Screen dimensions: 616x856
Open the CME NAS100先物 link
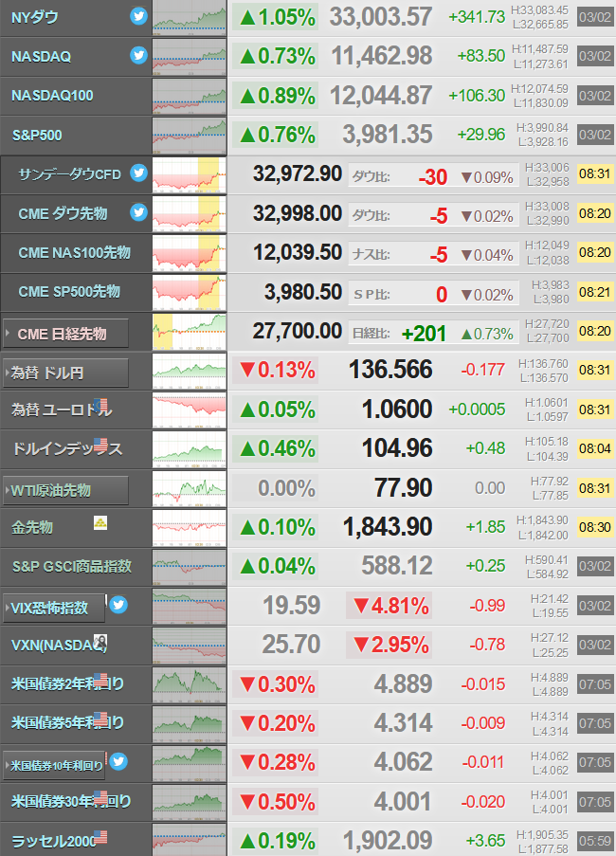coord(75,253)
